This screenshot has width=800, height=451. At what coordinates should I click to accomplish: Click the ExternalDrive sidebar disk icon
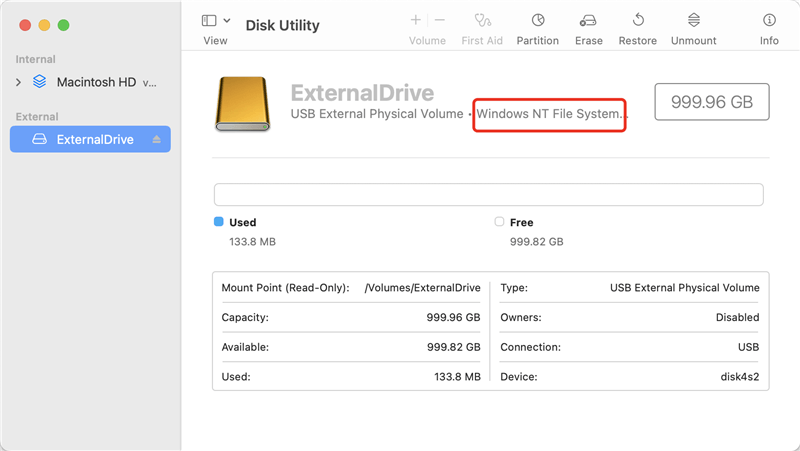pyautogui.click(x=39, y=139)
